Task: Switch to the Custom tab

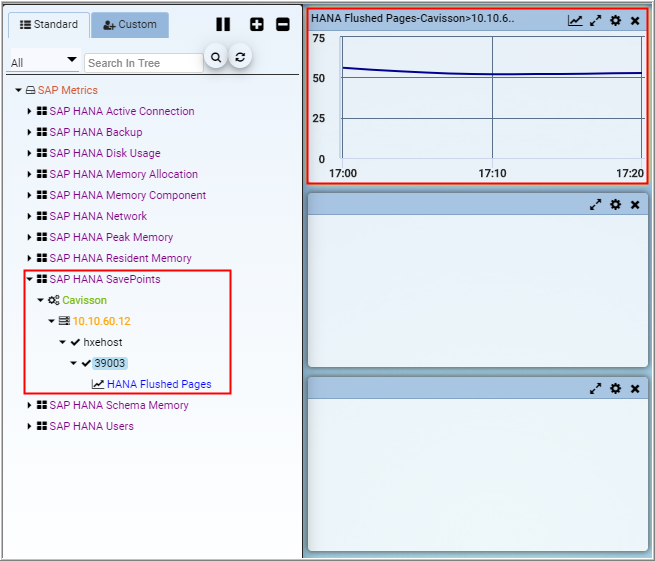Action: pyautogui.click(x=130, y=25)
